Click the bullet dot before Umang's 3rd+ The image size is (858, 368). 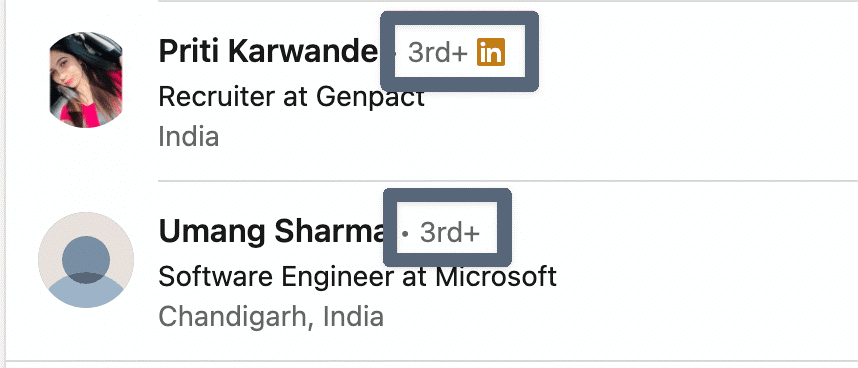(x=405, y=234)
